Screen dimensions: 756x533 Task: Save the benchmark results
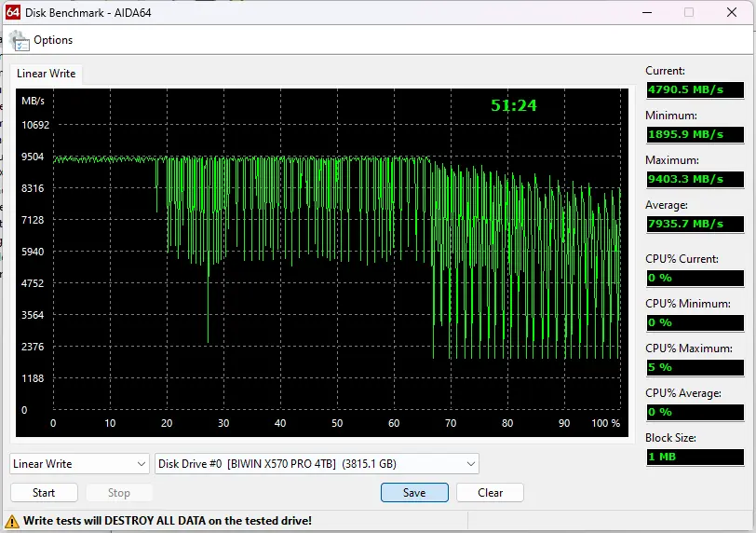click(x=414, y=493)
